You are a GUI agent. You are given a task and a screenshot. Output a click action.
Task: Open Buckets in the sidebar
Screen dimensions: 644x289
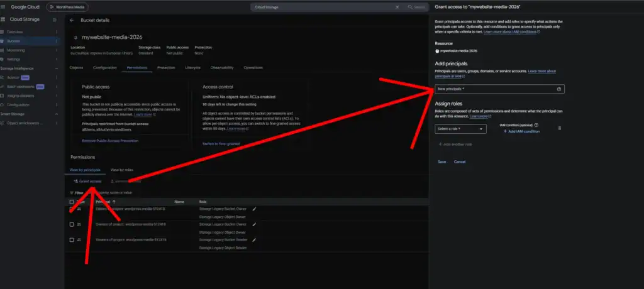[x=14, y=41]
